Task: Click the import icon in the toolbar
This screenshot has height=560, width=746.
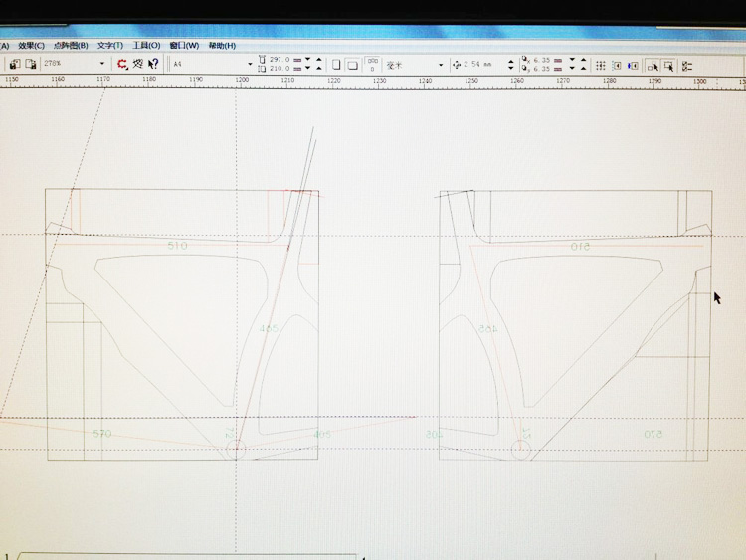Action: tap(14, 64)
